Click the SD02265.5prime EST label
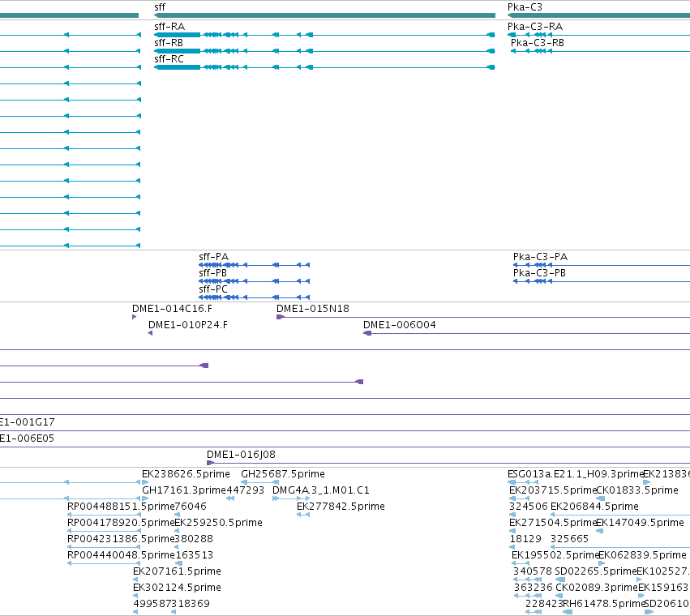The height and width of the screenshot is (616, 690). [x=596, y=571]
